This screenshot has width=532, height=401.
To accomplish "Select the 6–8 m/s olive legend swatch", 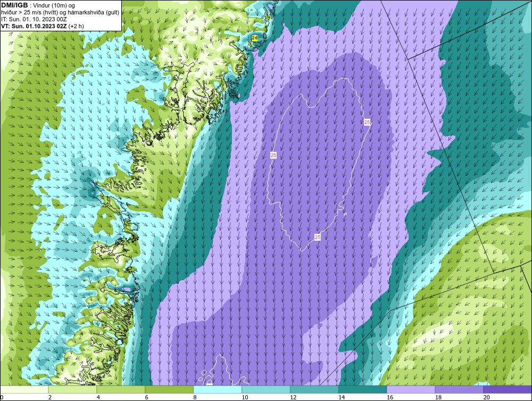I will [169, 389].
